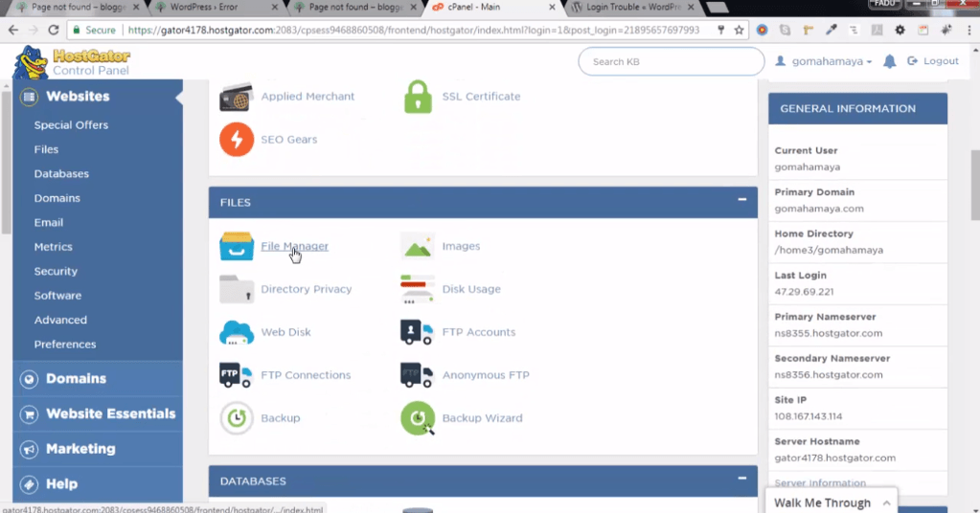This screenshot has width=980, height=513.
Task: Open the Directory Privacy folder icon
Action: click(x=237, y=289)
